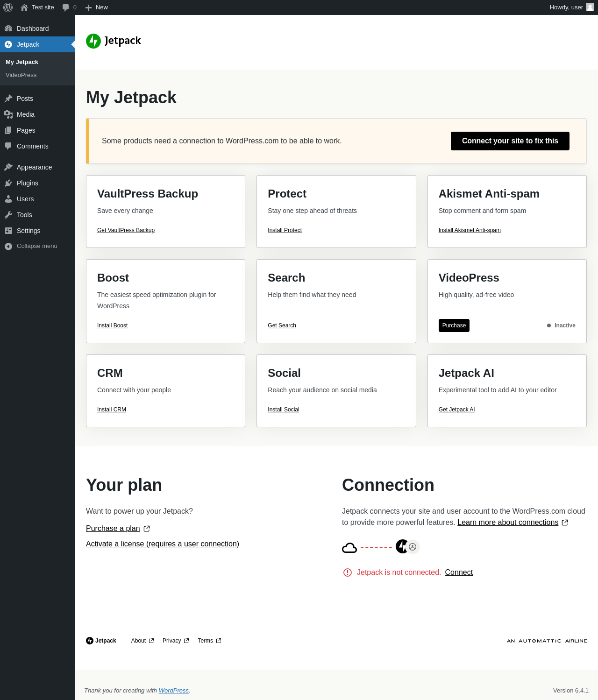Screen dimensions: 598x700
Task: Click the WordPress logo in admin bar
Action: (8, 7)
